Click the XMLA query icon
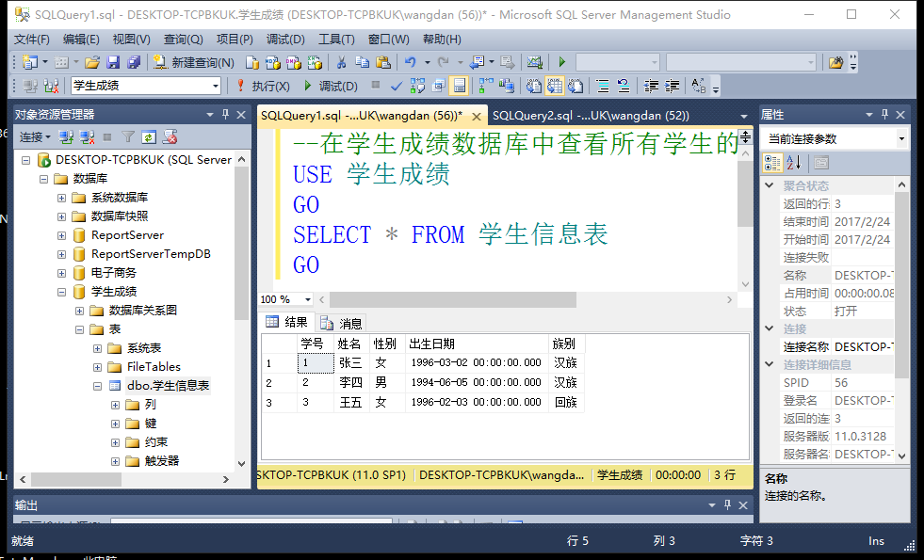 pos(315,62)
